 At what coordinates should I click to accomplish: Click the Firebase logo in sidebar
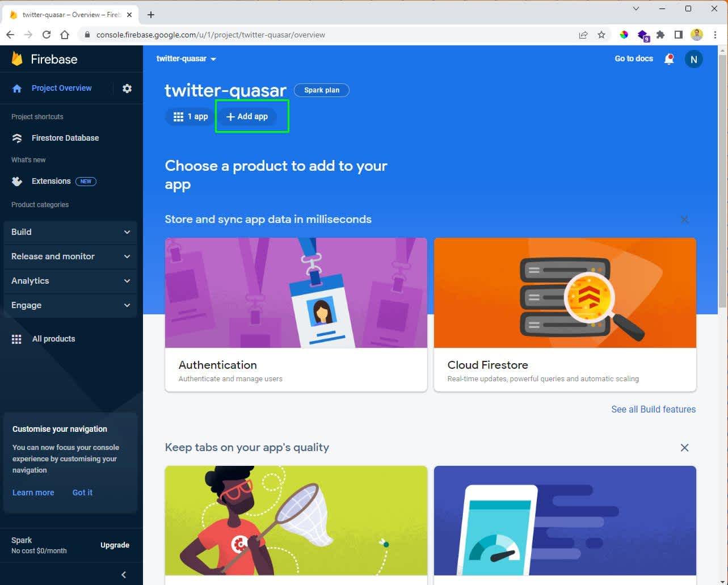click(x=44, y=59)
